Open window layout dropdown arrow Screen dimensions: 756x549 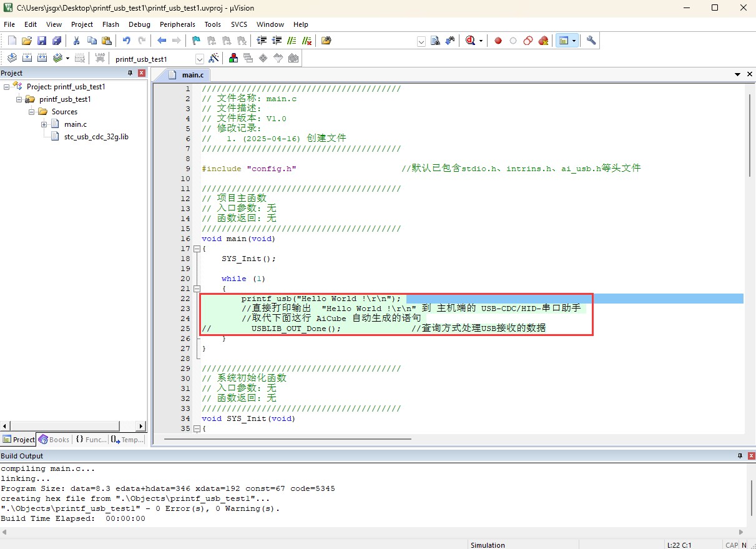click(x=574, y=41)
